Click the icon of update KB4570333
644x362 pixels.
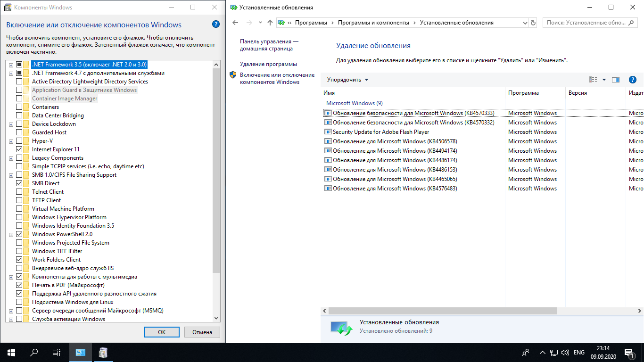328,113
